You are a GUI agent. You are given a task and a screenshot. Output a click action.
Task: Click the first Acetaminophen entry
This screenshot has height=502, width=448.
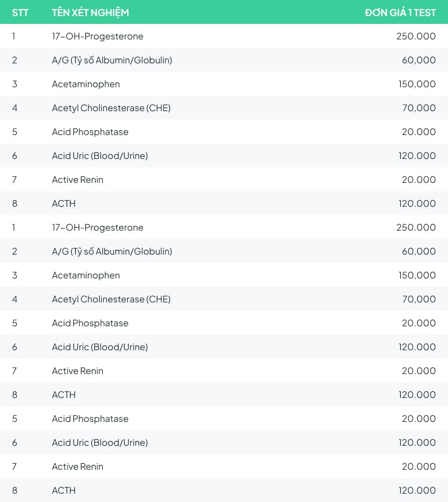85,84
